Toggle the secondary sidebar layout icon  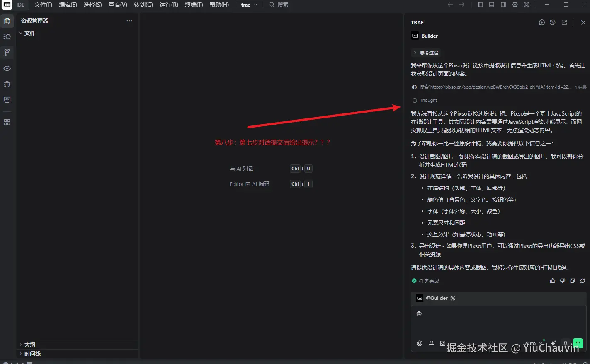tap(503, 5)
